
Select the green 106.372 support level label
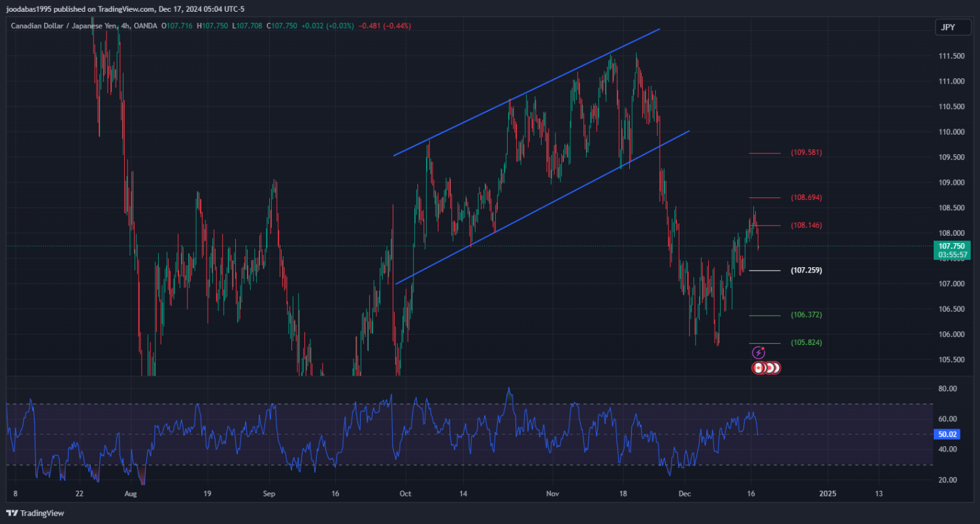coord(806,315)
